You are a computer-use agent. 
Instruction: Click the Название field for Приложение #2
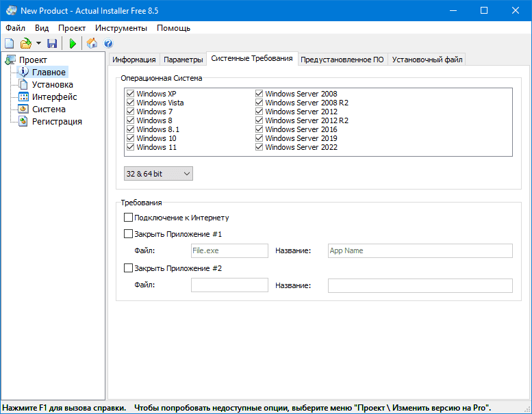coord(420,285)
